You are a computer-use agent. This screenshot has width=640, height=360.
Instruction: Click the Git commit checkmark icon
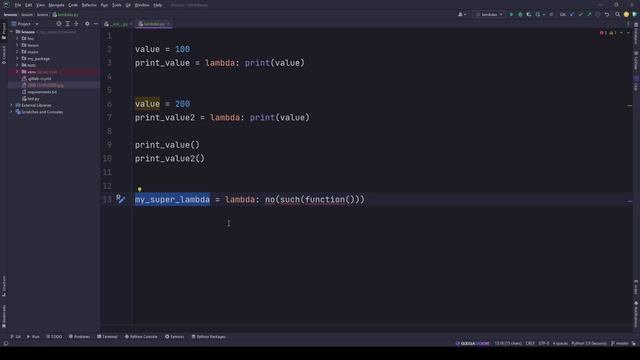tap(580, 14)
